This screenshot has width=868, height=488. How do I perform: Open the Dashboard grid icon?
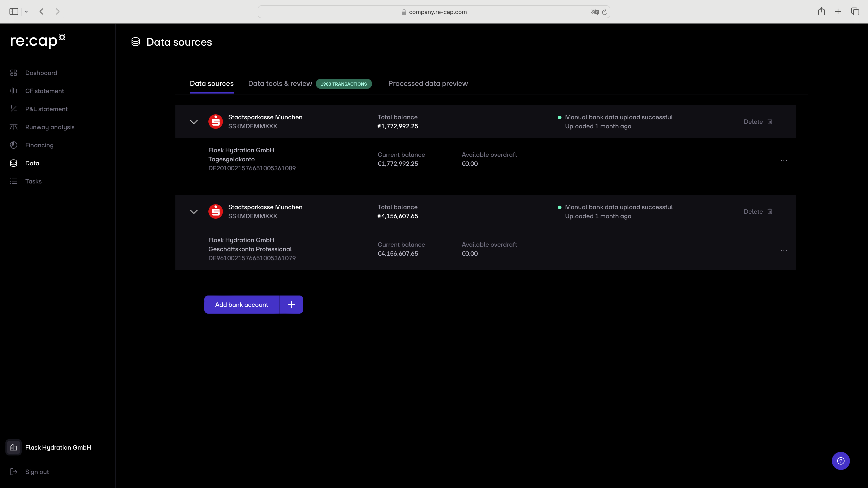(14, 73)
